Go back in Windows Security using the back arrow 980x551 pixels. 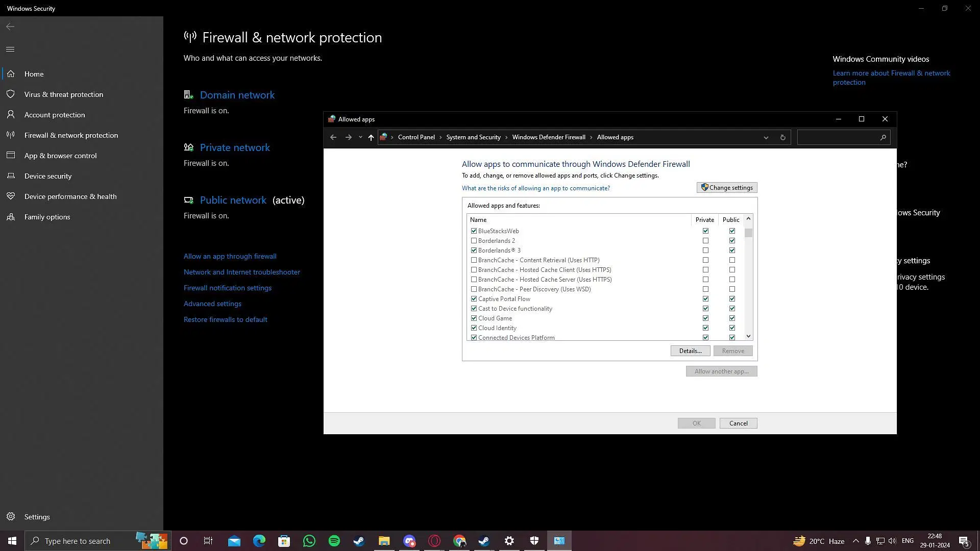pyautogui.click(x=10, y=27)
